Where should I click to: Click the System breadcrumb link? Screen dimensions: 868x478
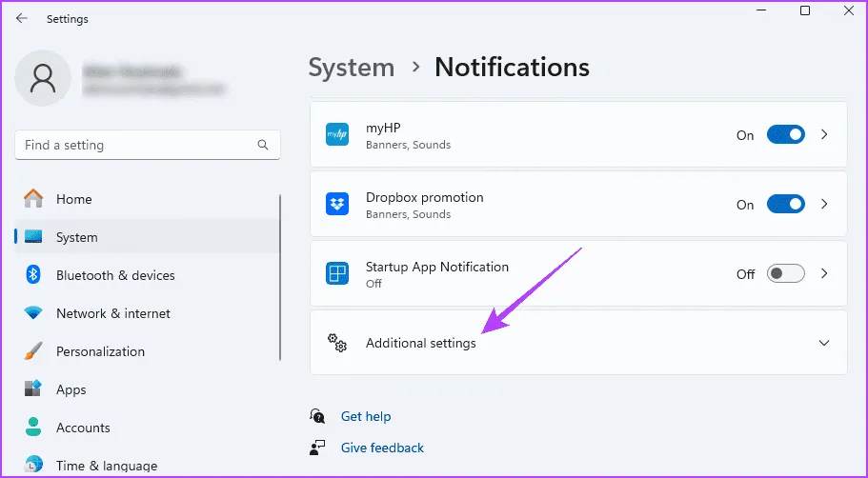tap(352, 68)
